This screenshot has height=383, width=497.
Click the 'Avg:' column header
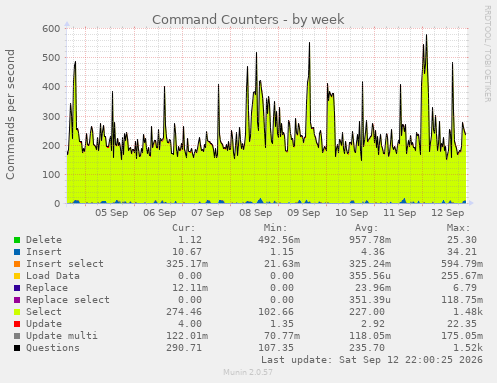367,228
